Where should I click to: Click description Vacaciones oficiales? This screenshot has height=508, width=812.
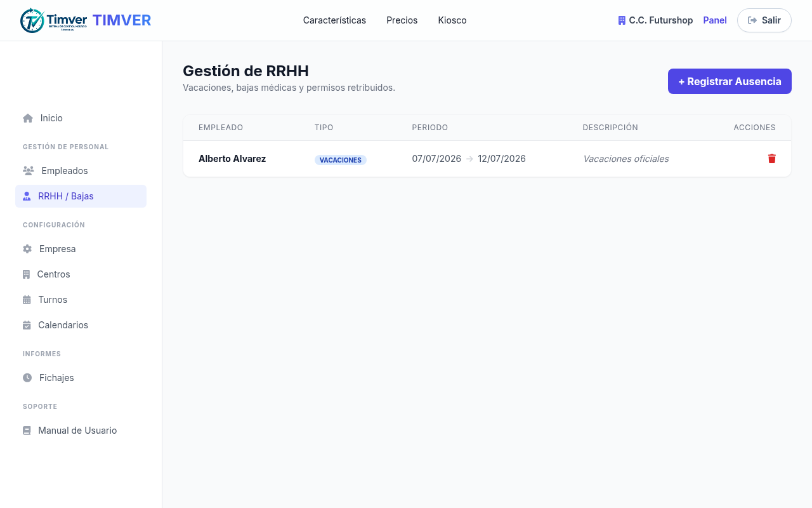coord(625,159)
